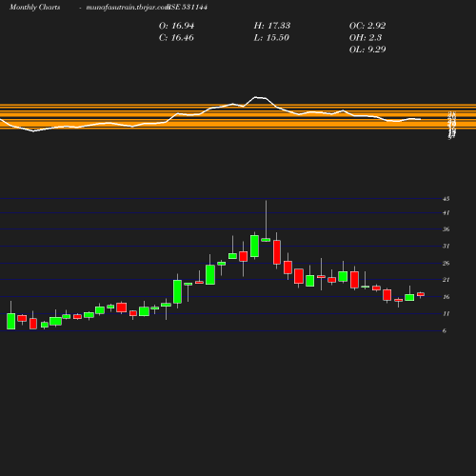Click the price axis label 6
Image resolution: width=476 pixels, height=476 pixels.
[445, 331]
